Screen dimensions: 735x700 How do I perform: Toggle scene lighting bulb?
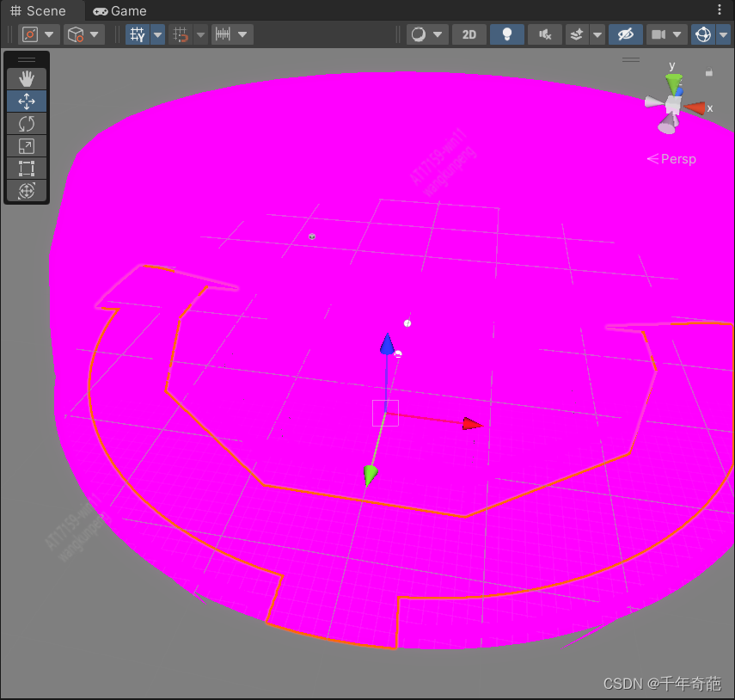pyautogui.click(x=507, y=34)
